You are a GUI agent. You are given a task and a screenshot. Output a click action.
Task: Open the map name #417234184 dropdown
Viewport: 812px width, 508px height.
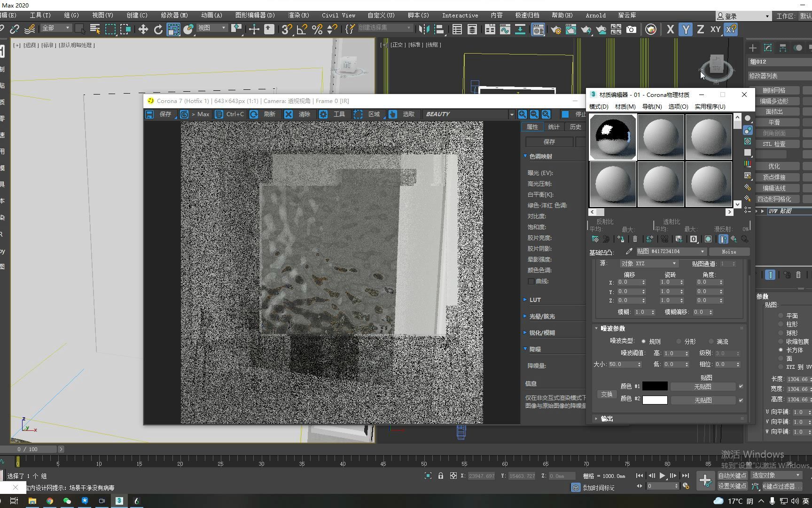[x=671, y=251]
